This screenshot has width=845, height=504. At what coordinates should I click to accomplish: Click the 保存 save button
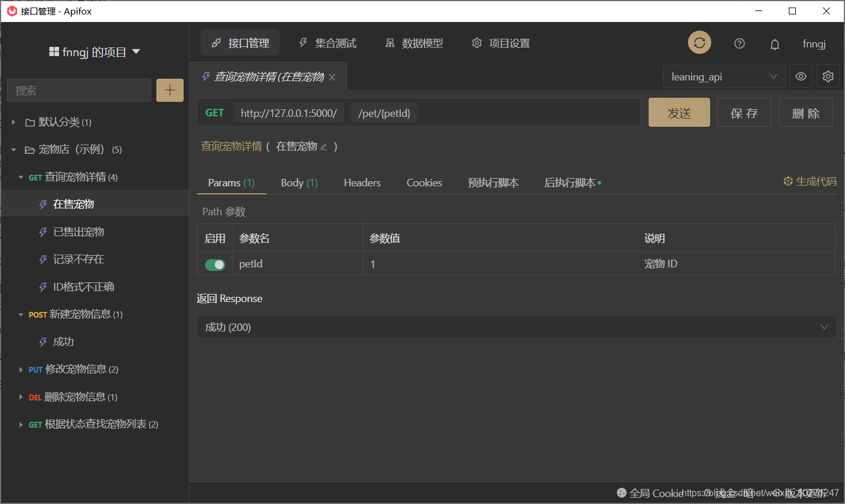pyautogui.click(x=744, y=112)
